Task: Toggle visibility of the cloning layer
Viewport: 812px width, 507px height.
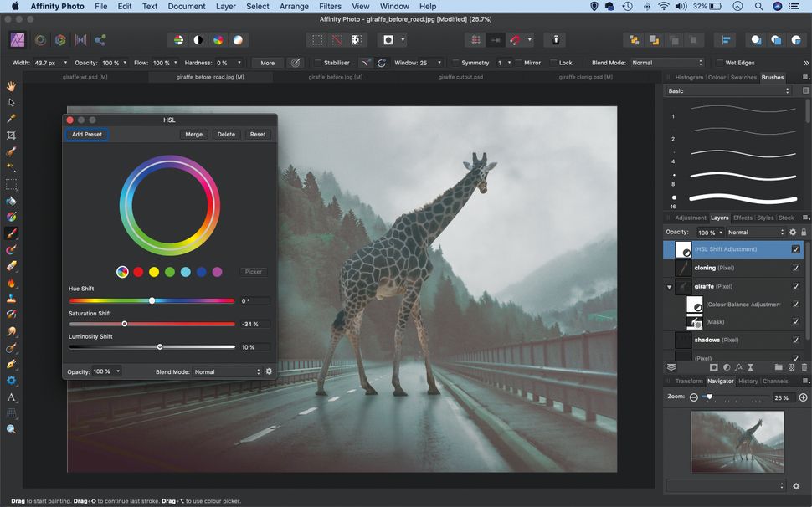Action: point(794,268)
